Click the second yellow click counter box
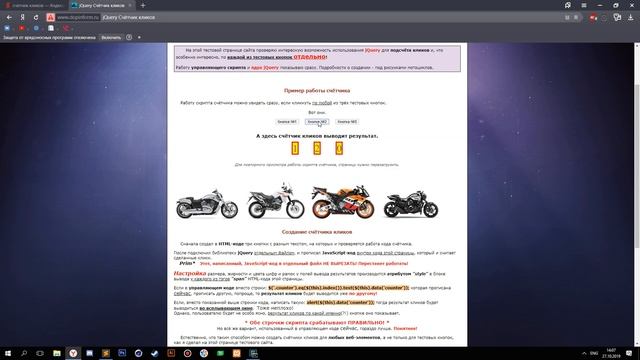The width and height of the screenshot is (640, 360). click(317, 148)
